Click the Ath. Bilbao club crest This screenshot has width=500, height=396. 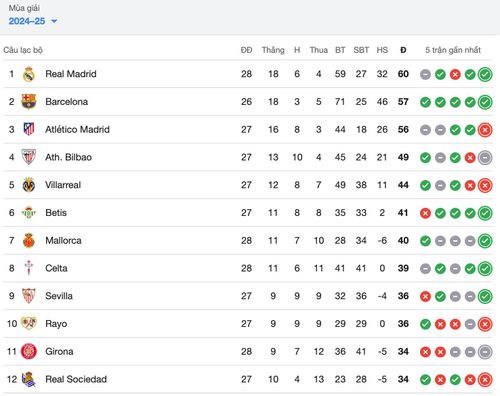(x=29, y=157)
